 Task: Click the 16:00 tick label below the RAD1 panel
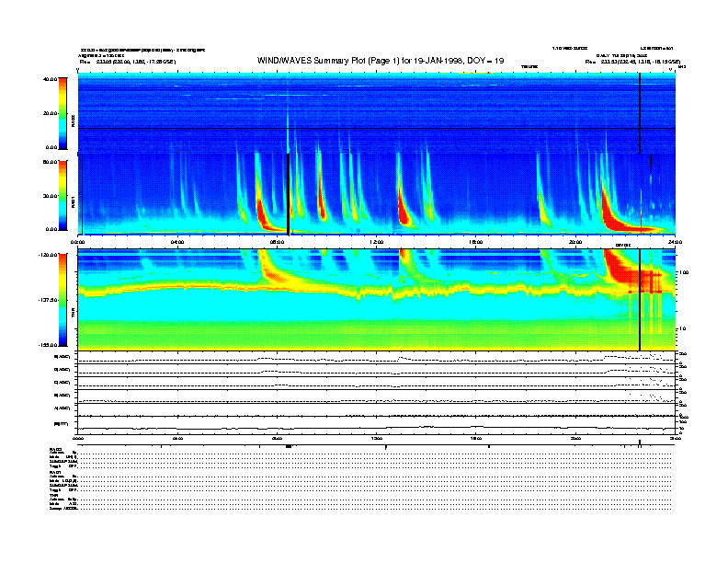pyautogui.click(x=476, y=242)
